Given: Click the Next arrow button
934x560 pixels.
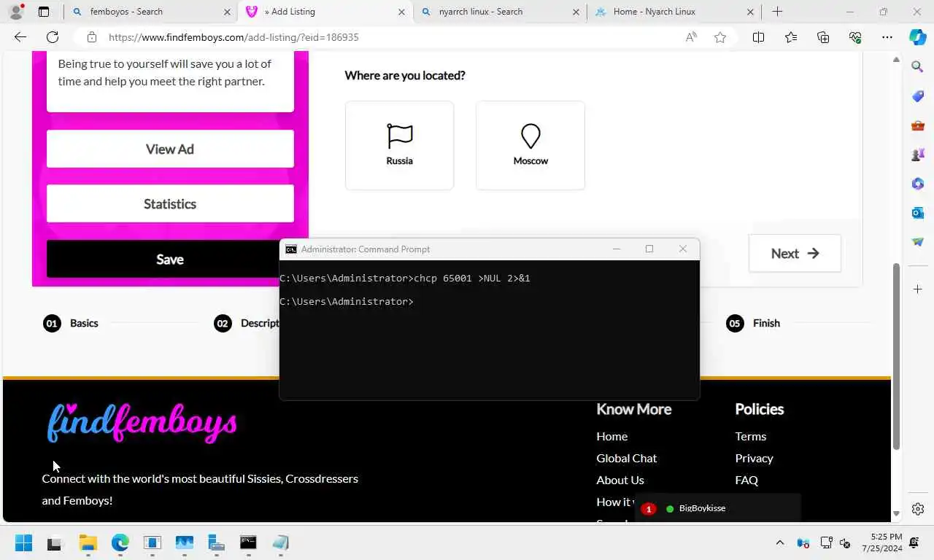Looking at the screenshot, I should [x=795, y=253].
